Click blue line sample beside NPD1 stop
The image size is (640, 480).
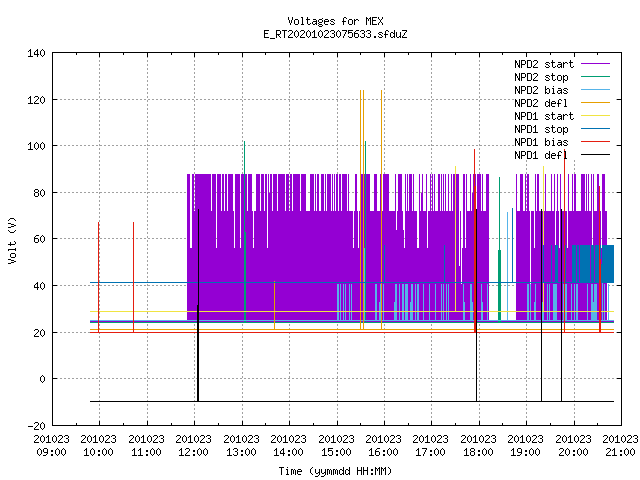tap(595, 129)
